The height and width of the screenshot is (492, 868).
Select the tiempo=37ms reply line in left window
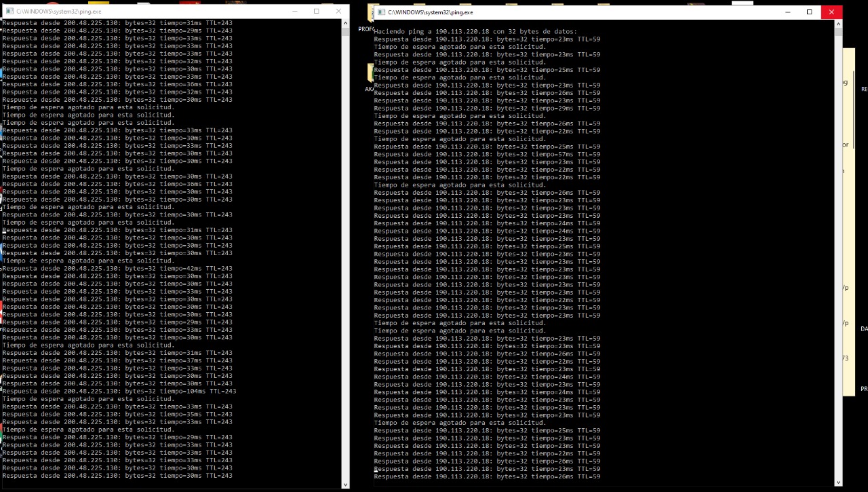click(x=117, y=360)
